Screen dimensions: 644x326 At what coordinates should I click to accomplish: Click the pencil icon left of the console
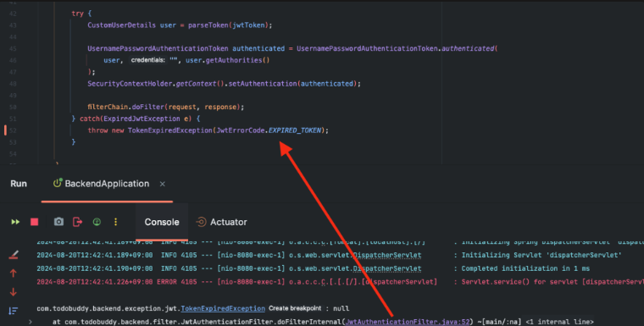click(14, 255)
